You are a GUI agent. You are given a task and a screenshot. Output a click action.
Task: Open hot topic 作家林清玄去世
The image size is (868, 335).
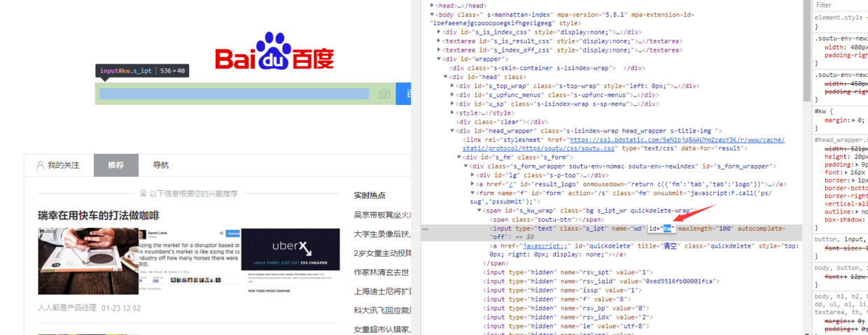click(x=381, y=272)
